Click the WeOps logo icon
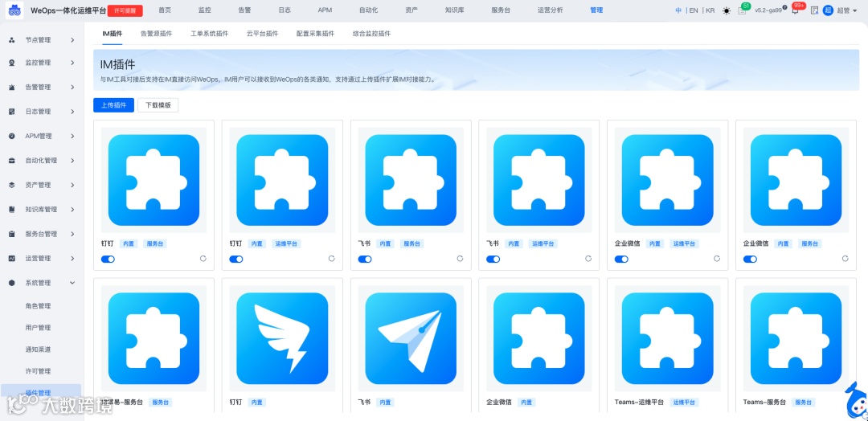 pos(14,10)
